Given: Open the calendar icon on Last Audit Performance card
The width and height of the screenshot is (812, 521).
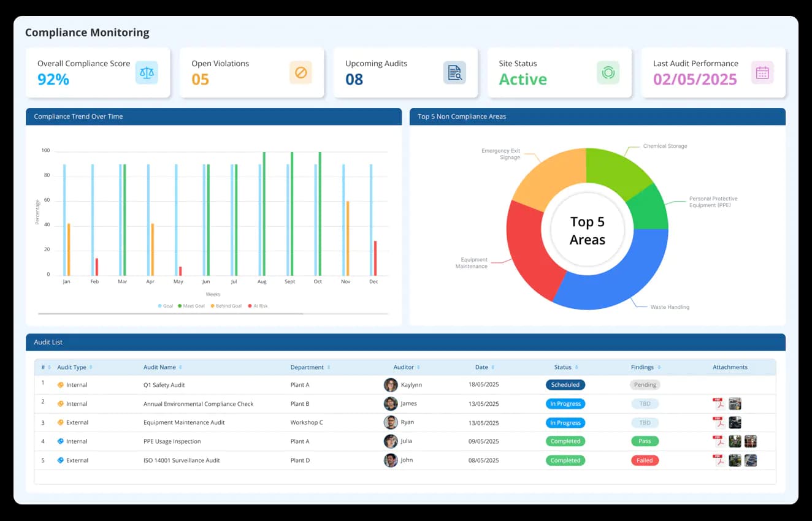Looking at the screenshot, I should (x=762, y=72).
